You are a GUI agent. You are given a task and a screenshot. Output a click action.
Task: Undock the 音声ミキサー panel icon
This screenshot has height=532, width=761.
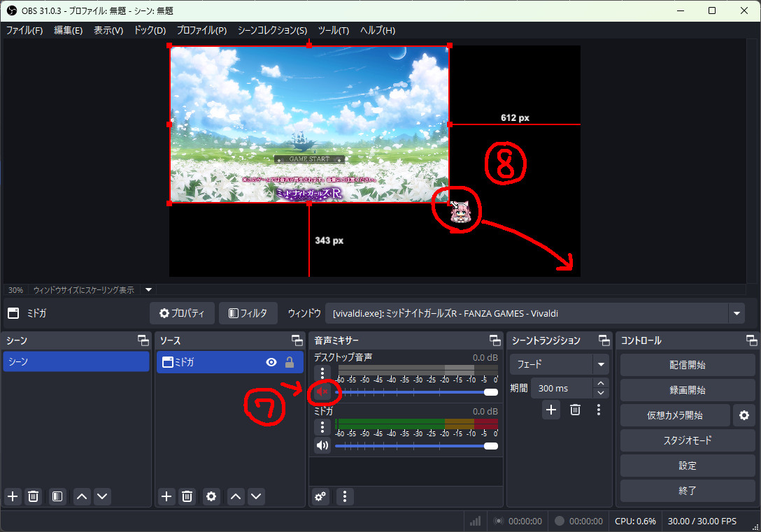[495, 340]
